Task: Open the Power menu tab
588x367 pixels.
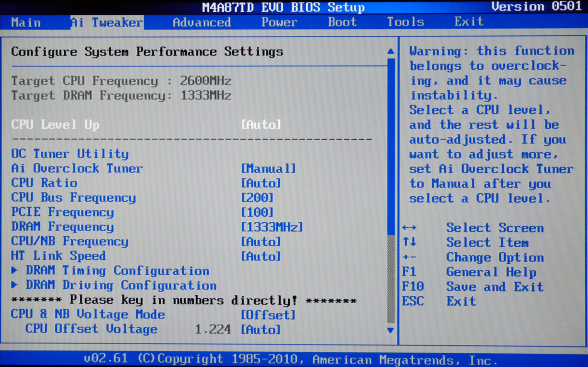Action: pyautogui.click(x=279, y=22)
